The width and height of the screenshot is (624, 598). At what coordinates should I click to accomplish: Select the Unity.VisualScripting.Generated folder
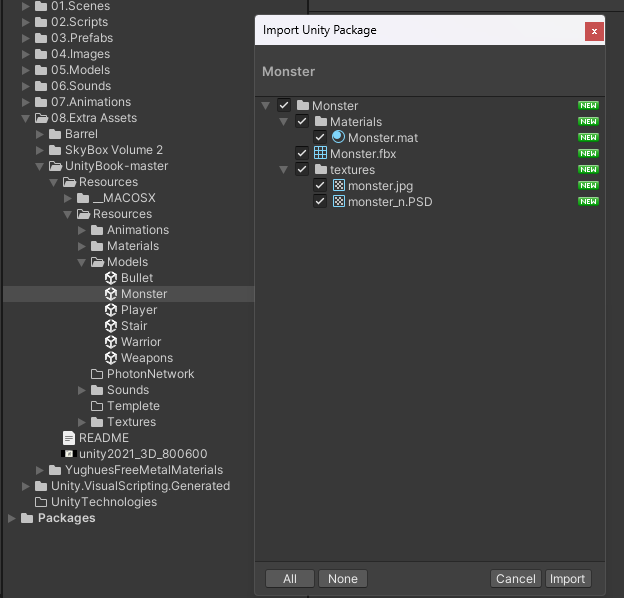point(140,486)
